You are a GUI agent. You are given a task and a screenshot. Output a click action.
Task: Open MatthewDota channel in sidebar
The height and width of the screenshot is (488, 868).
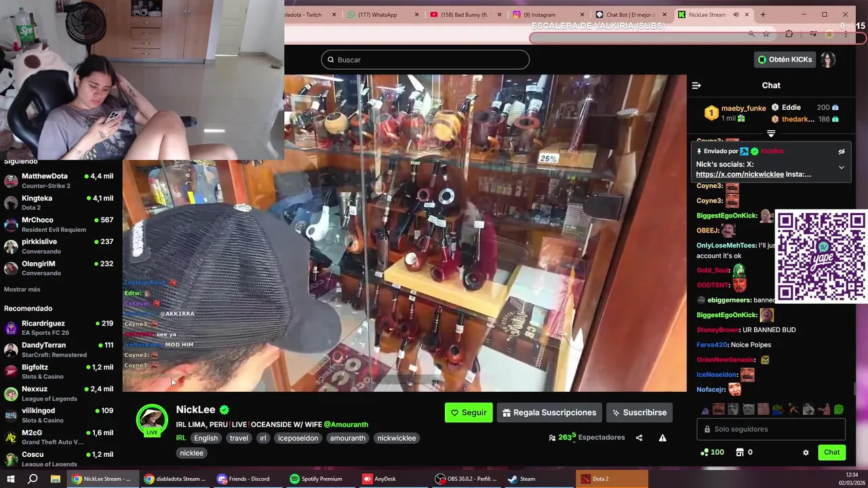pyautogui.click(x=60, y=180)
